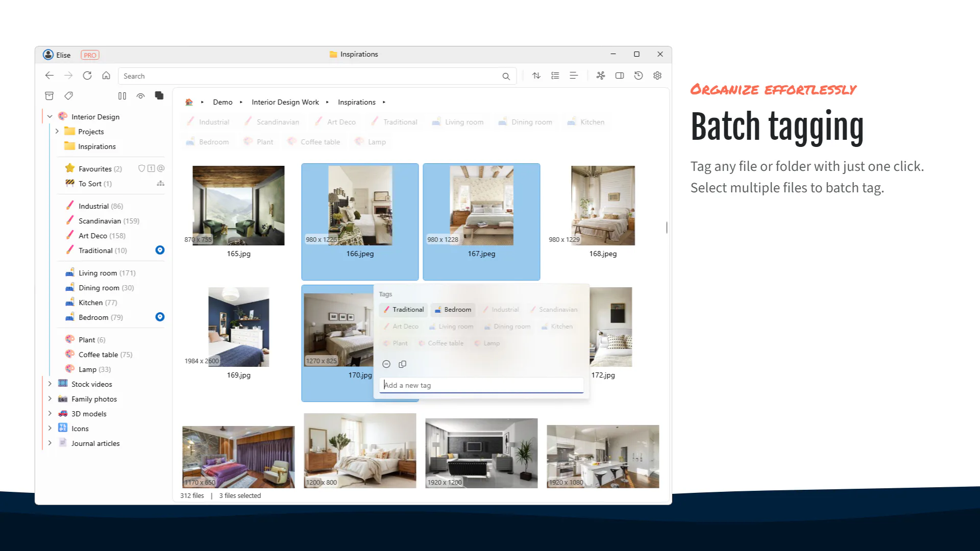Toggle the Traditional tag in Tags popup
This screenshot has height=551, width=980.
pyautogui.click(x=403, y=310)
